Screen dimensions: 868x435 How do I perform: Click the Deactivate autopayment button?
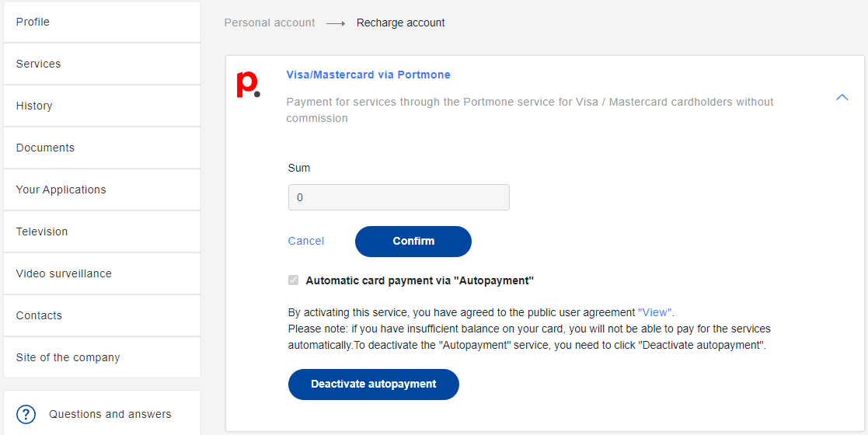(x=374, y=384)
